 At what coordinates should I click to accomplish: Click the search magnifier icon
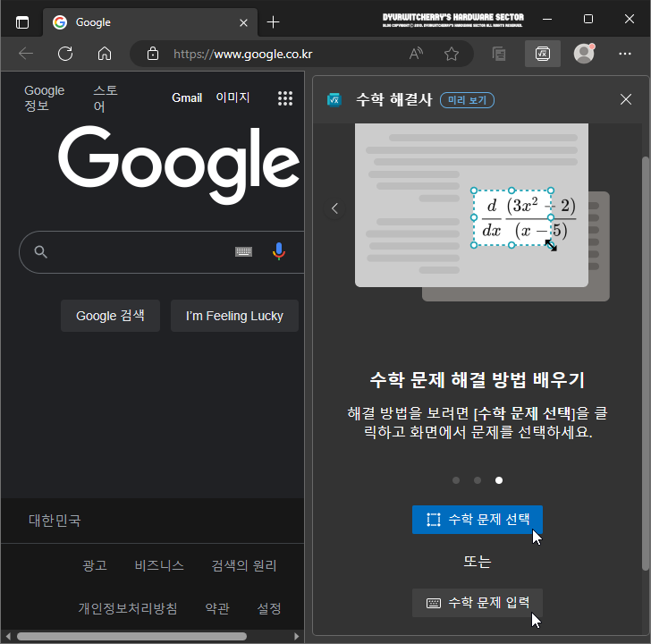coord(40,251)
